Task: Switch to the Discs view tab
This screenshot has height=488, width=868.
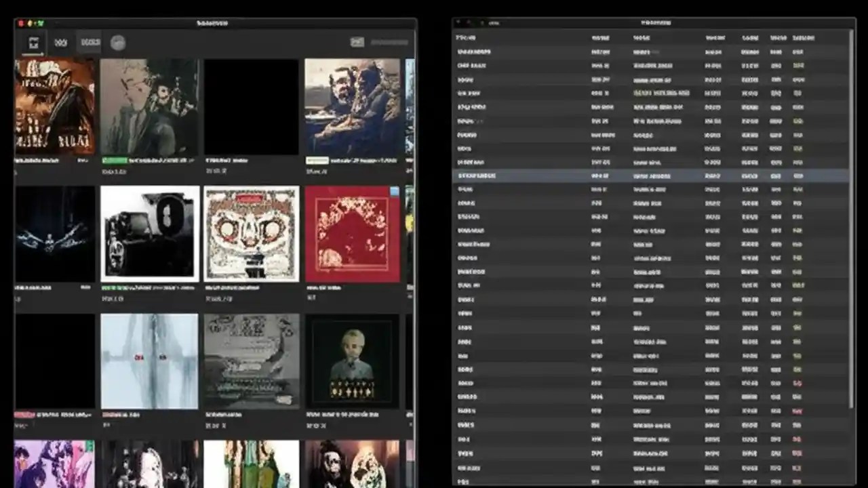Action: (x=90, y=42)
